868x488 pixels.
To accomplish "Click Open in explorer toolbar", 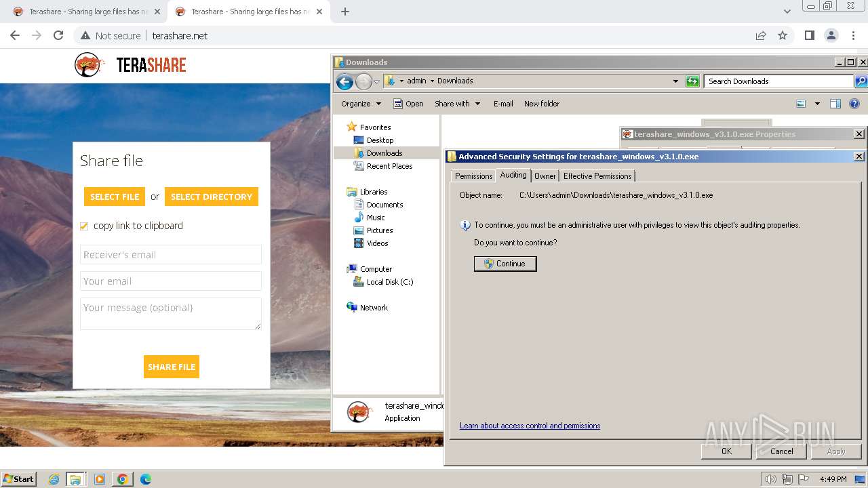I will 409,104.
